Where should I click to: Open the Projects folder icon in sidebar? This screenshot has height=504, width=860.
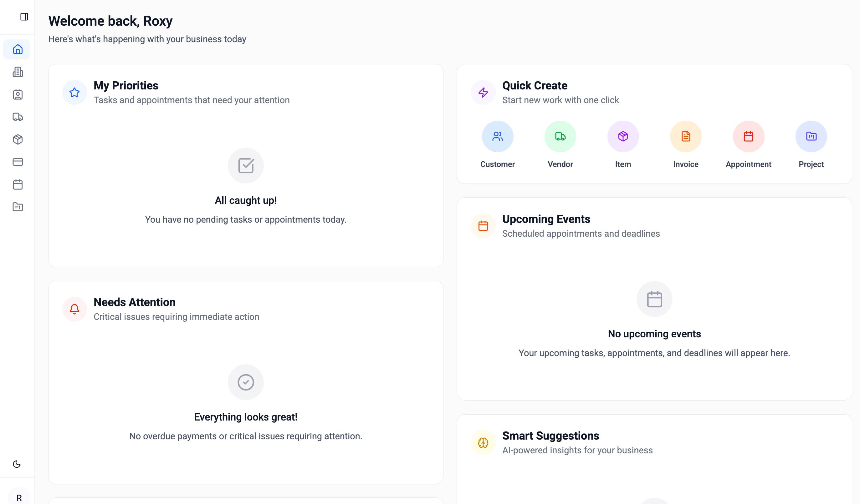(x=18, y=207)
